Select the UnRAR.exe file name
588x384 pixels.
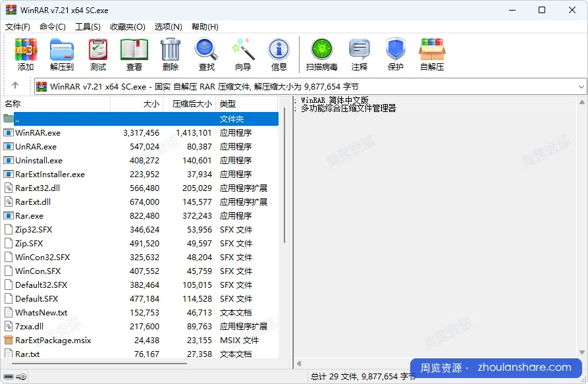(x=36, y=147)
